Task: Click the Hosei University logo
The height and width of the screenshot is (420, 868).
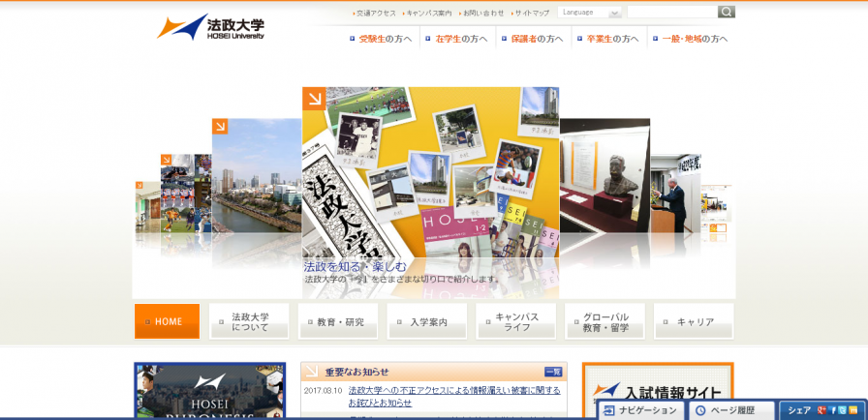Action: [211, 27]
